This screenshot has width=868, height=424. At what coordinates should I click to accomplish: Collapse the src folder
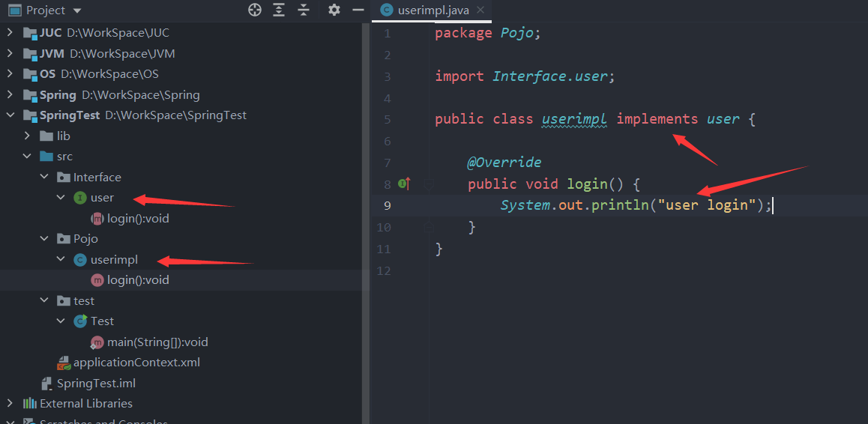click(x=26, y=157)
